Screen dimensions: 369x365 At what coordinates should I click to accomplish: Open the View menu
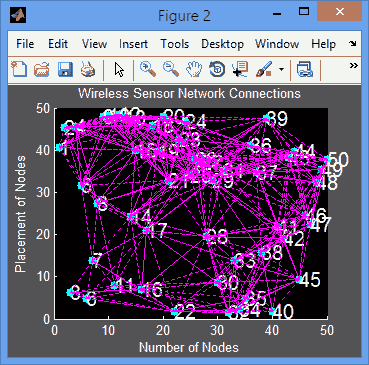tap(94, 44)
